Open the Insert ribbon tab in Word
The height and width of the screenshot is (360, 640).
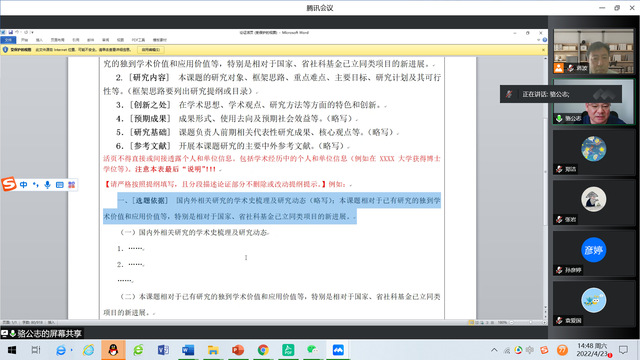[x=39, y=40]
